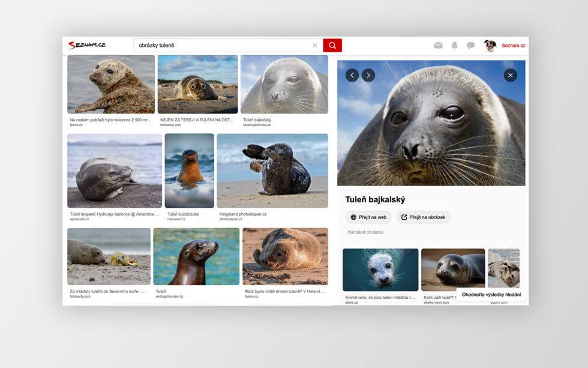Click "Přejít na web" button
Viewport: 588px width, 368px height.
[368, 217]
